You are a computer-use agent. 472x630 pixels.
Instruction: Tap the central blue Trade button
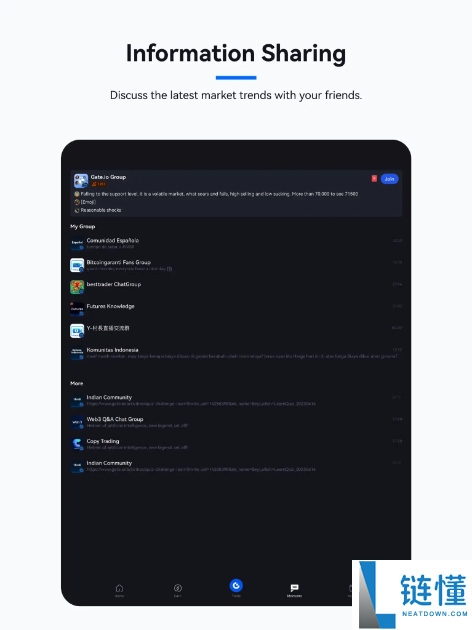[x=236, y=586]
